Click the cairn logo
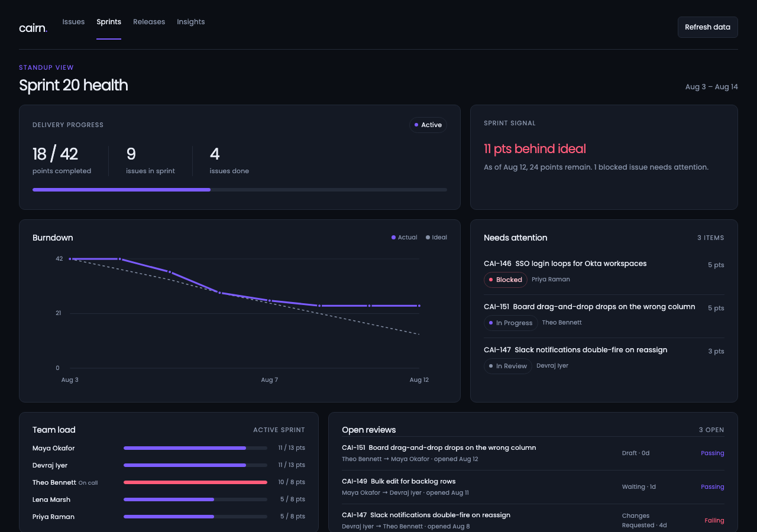 (33, 28)
